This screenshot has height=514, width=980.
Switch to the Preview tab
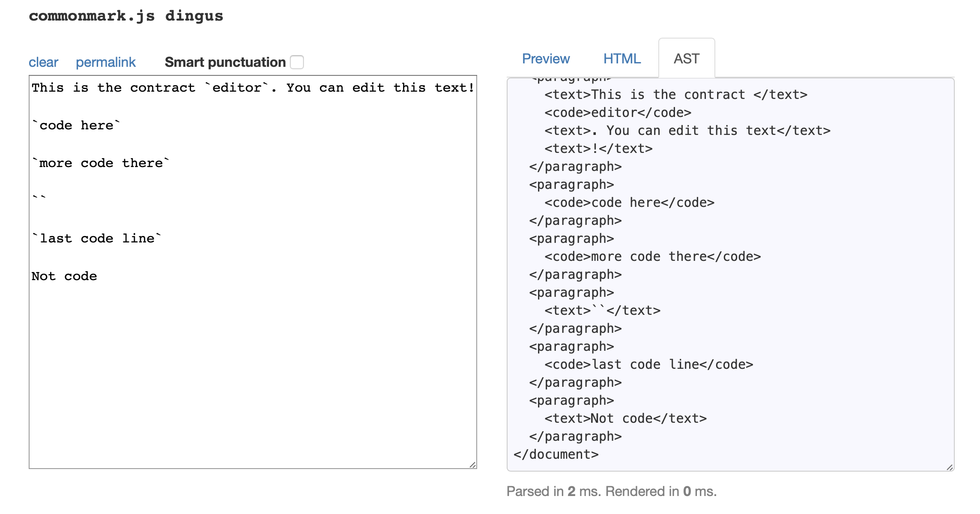tap(546, 59)
